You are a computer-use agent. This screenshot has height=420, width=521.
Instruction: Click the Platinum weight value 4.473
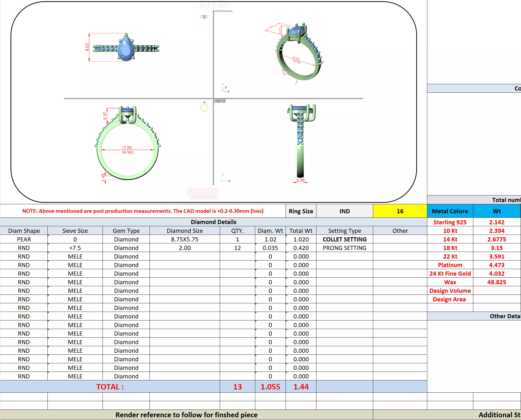(497, 265)
